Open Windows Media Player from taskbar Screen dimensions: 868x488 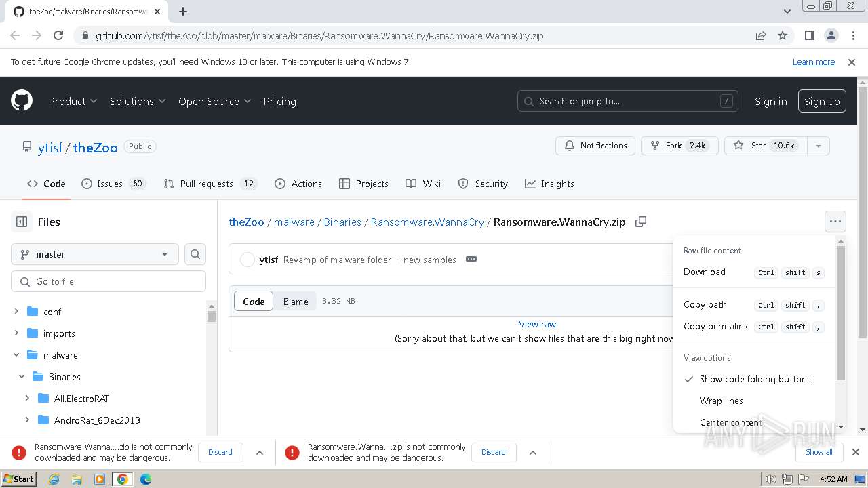coord(100,479)
